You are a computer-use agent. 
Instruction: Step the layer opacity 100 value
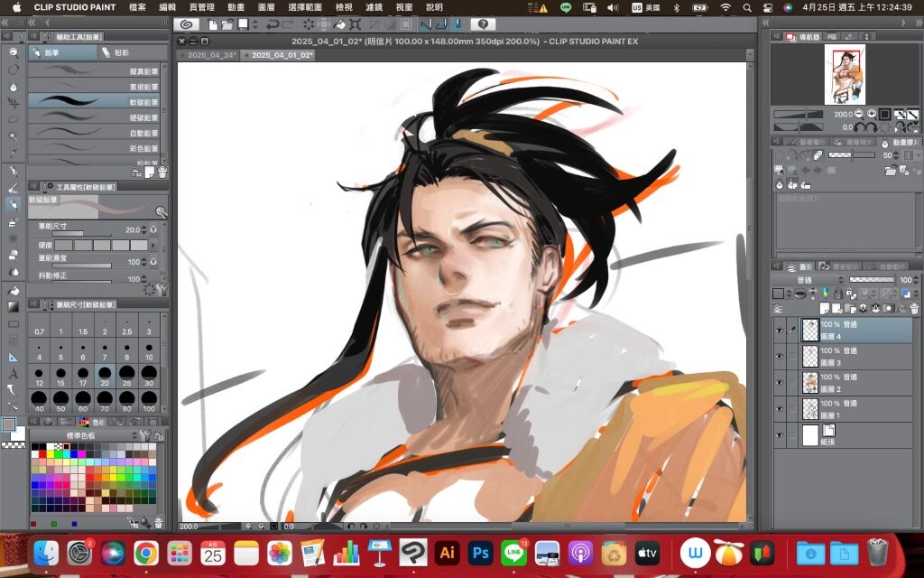tap(916, 280)
